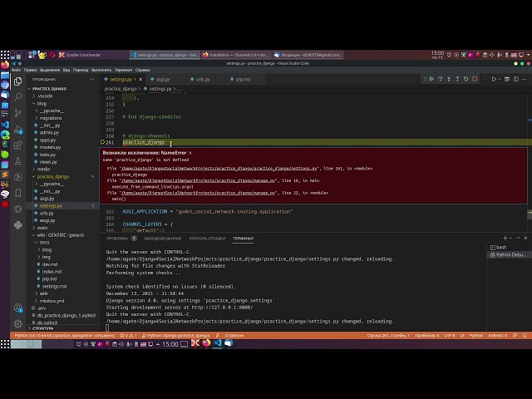532x399 pixels.
Task: Open mkdocs.yml in the explorer
Action: coord(52,301)
